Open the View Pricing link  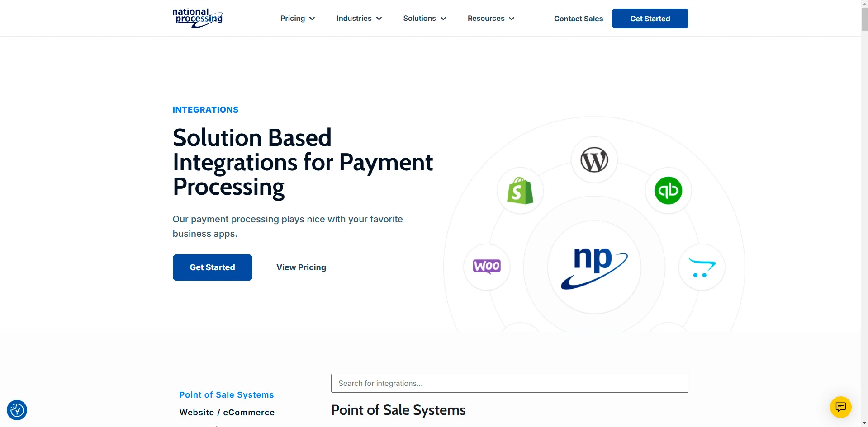coord(301,267)
